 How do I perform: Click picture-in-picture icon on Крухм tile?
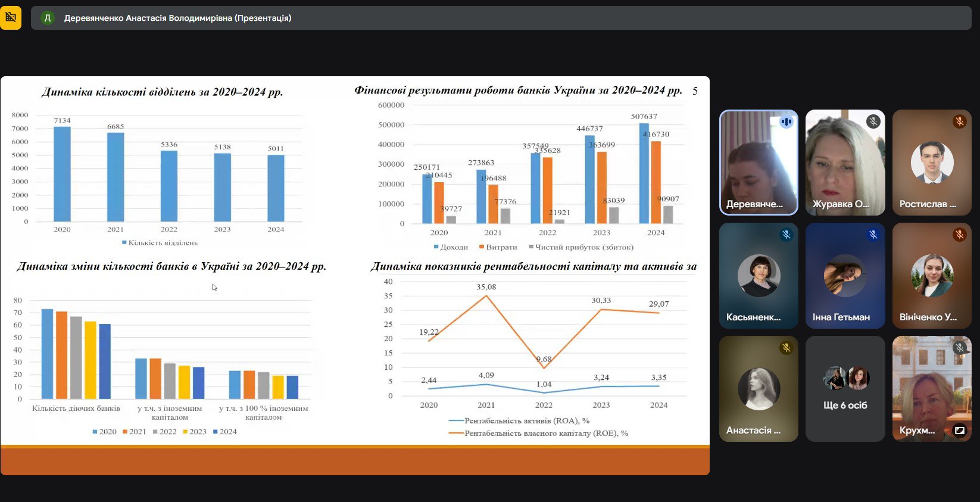coord(959,430)
